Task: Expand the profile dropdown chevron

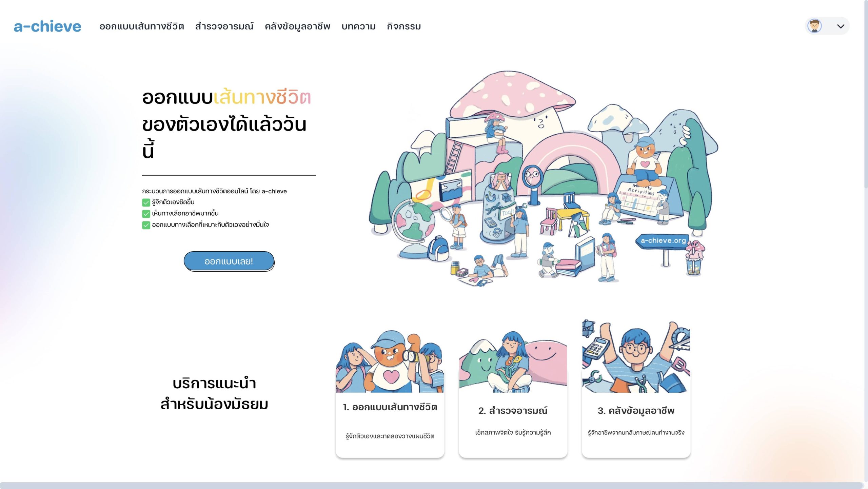Action: coord(841,26)
